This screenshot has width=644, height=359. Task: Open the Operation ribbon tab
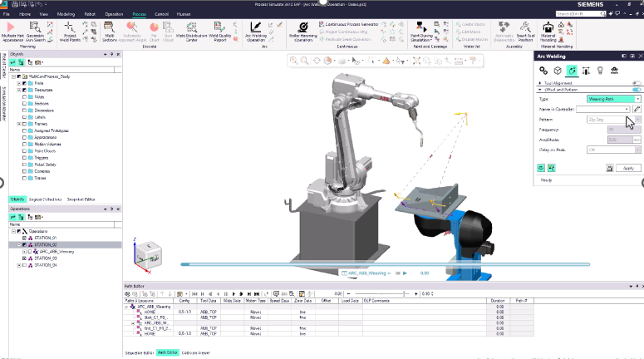pyautogui.click(x=114, y=14)
